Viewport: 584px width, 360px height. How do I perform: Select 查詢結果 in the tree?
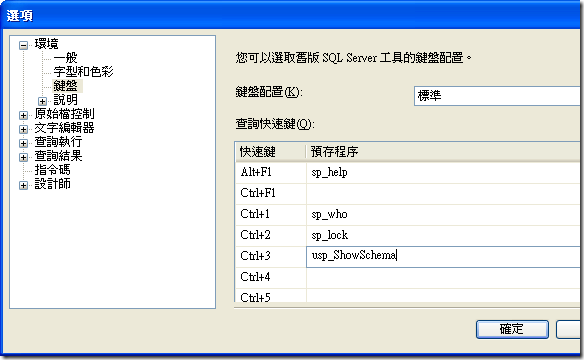[58, 156]
